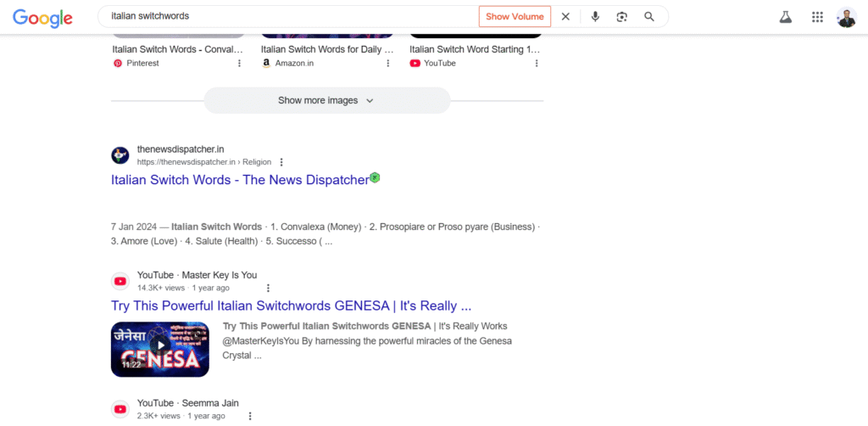The width and height of the screenshot is (868, 426).
Task: Open Italian Switch Words - The News Dispatcher link
Action: (240, 180)
